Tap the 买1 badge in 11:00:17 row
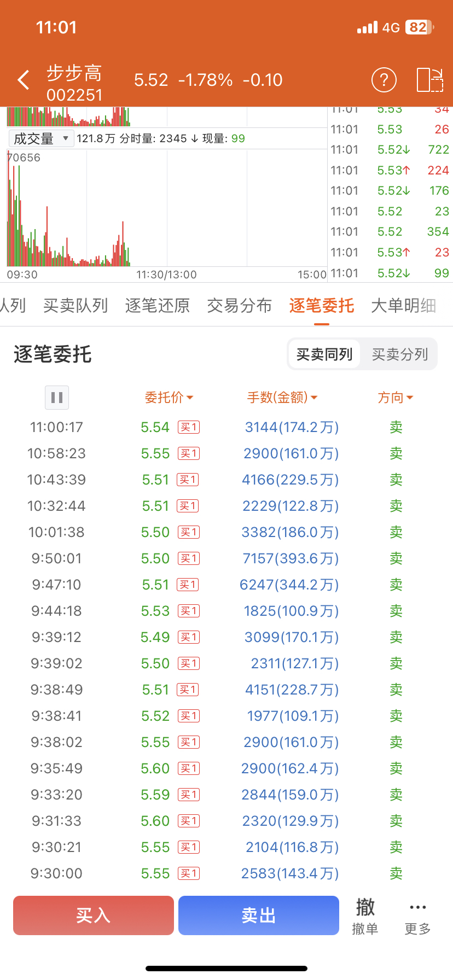The height and width of the screenshot is (980, 453). click(x=189, y=427)
